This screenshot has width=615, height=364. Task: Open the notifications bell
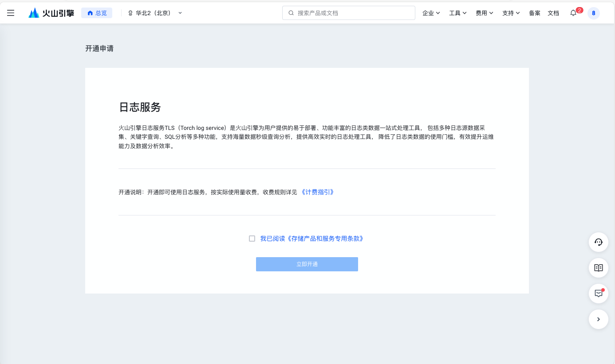point(573,13)
